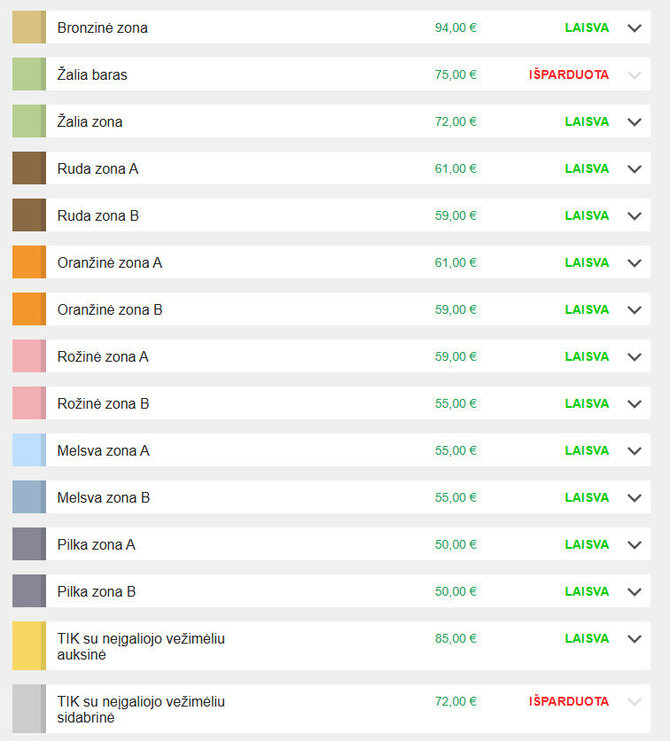Click the Bronzinė zona color swatch
This screenshot has width=670, height=741.
click(29, 27)
